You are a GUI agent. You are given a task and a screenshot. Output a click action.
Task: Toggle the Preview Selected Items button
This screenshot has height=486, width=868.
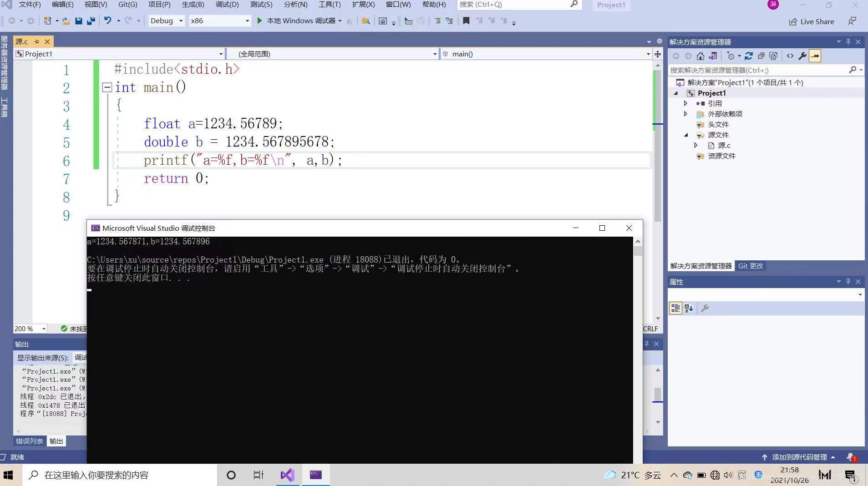click(815, 56)
